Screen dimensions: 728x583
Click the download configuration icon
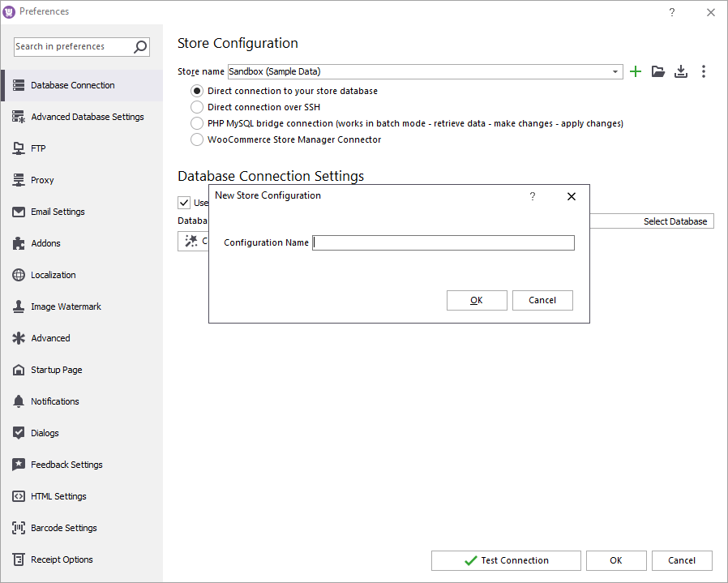[681, 71]
